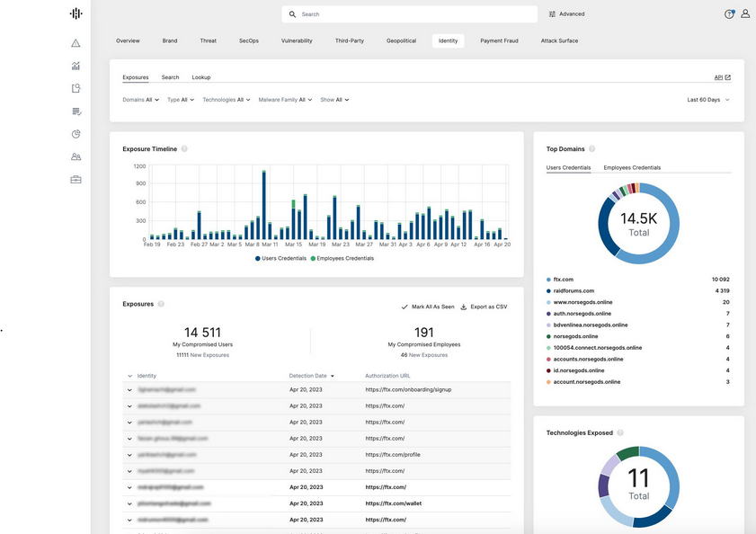This screenshot has width=756, height=534.
Task: Expand the row with URL https://ftx.com/onboarding/signup
Action: 129,390
